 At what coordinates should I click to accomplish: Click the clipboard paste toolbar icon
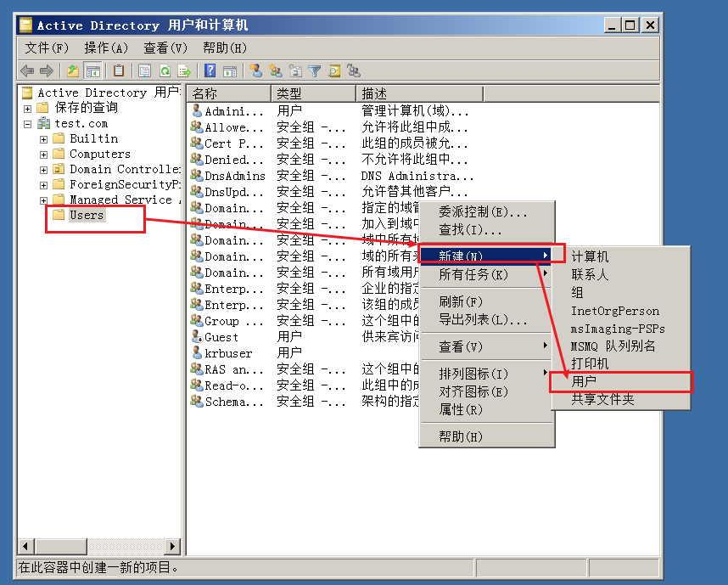click(119, 71)
